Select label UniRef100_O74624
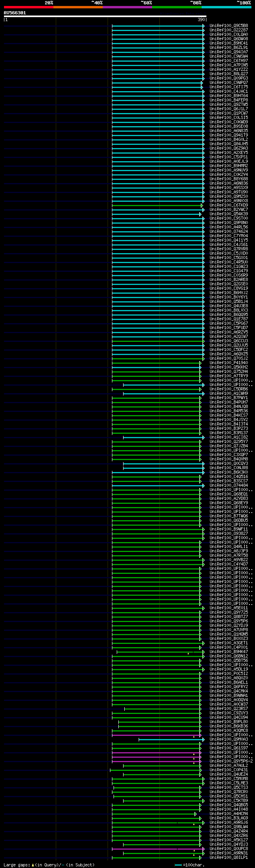255x868 pixels. 229,231
